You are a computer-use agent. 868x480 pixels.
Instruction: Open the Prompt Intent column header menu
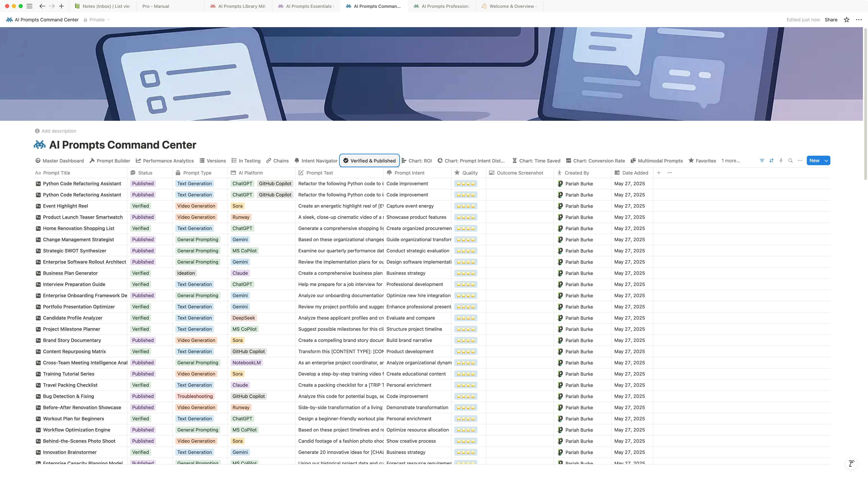(x=417, y=173)
